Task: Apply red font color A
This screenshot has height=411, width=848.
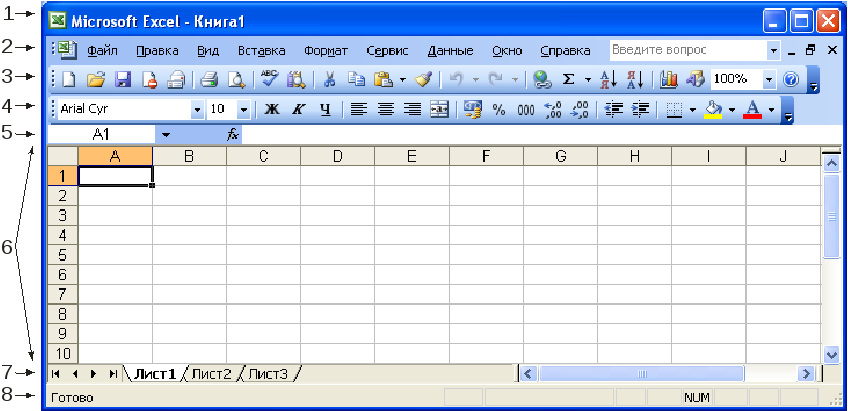Action: (x=753, y=109)
